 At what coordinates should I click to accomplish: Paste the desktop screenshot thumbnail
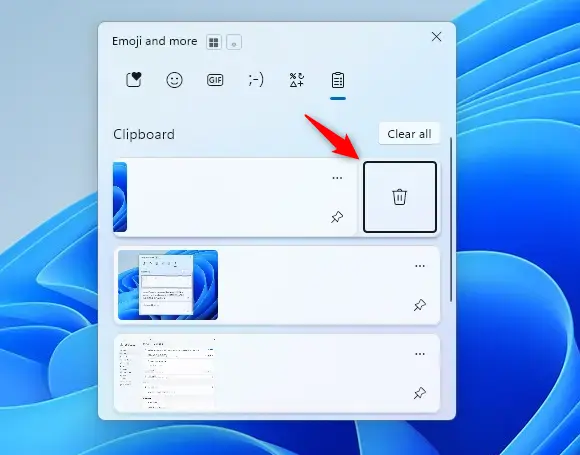point(168,285)
